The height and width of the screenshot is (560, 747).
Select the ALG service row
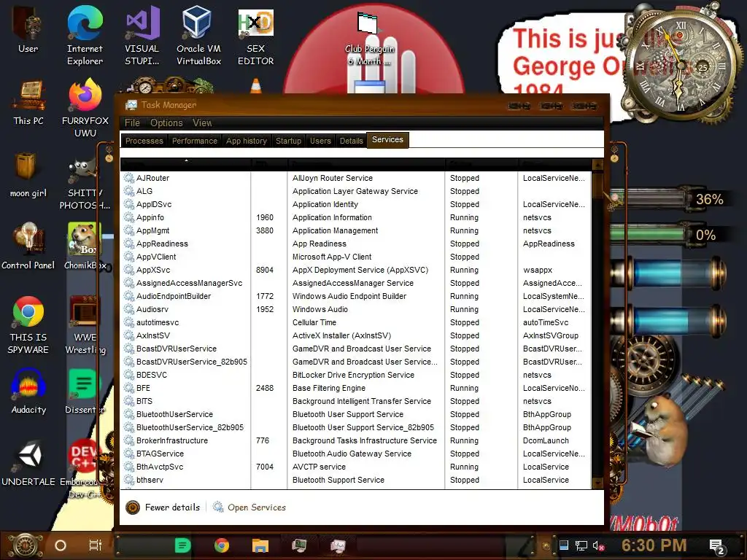(355, 191)
